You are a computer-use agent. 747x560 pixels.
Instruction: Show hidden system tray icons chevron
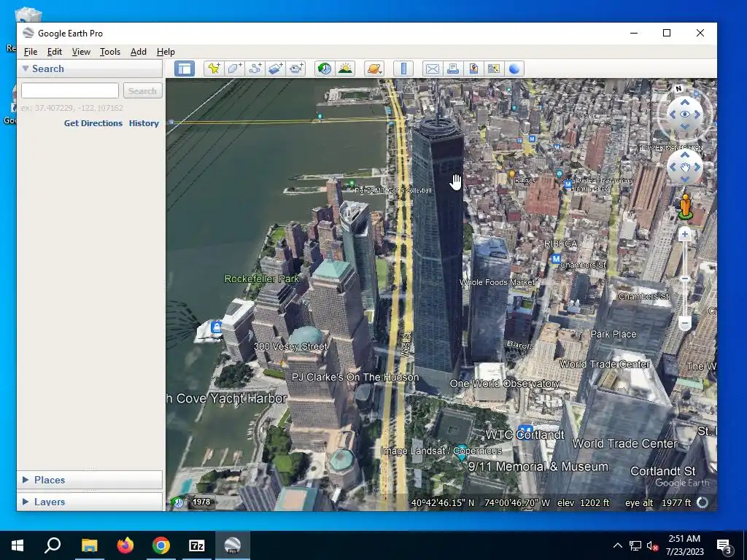(x=617, y=545)
